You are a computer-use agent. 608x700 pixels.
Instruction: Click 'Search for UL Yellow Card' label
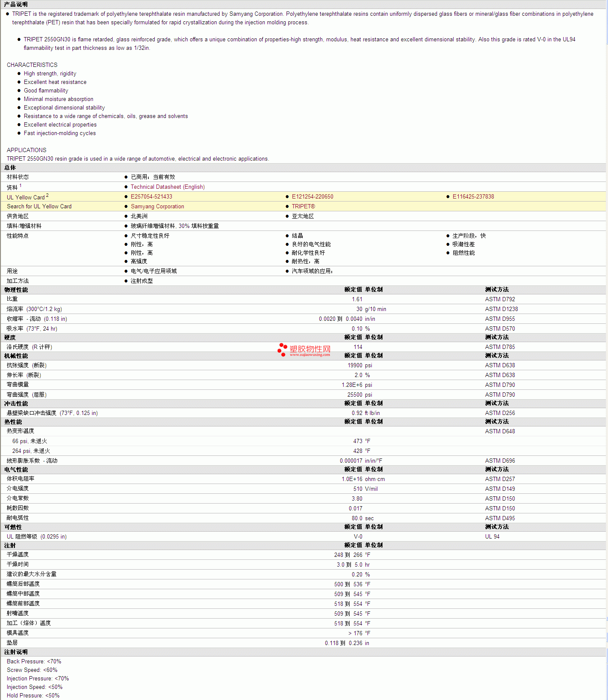coord(39,207)
